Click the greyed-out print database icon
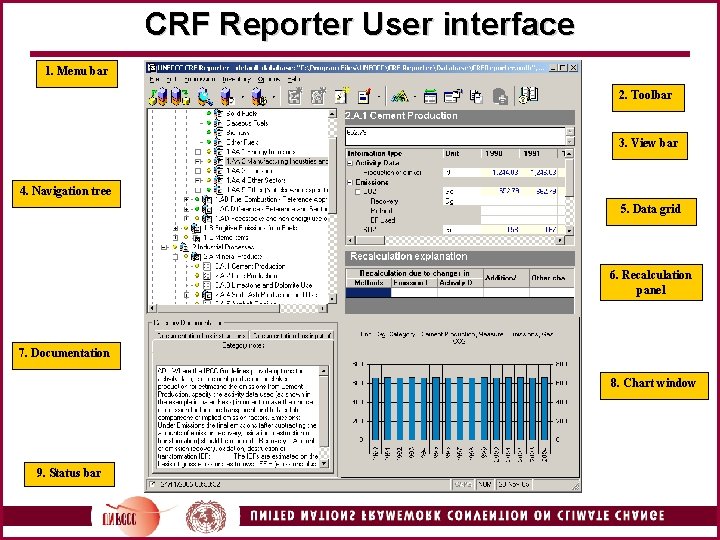Screen dimensions: 720x540 501,97
